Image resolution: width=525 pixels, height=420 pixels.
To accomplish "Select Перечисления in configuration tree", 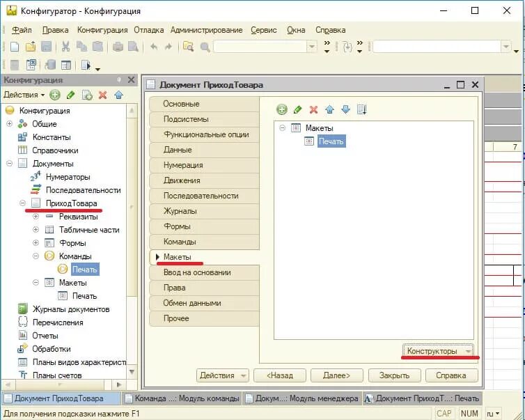I will [x=58, y=322].
